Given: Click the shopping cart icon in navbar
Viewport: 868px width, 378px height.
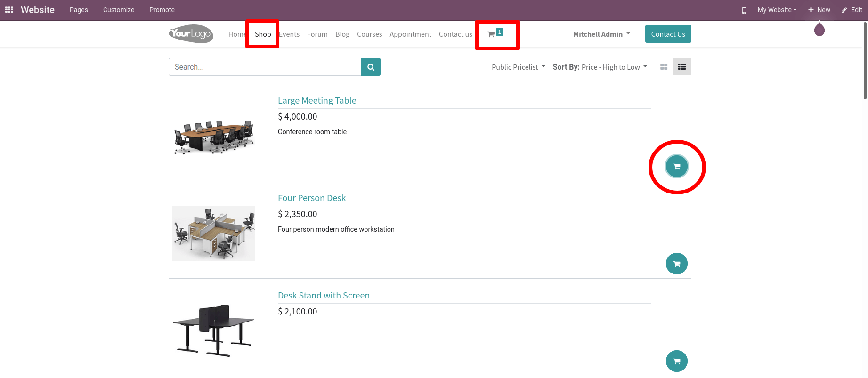Looking at the screenshot, I should pos(492,34).
